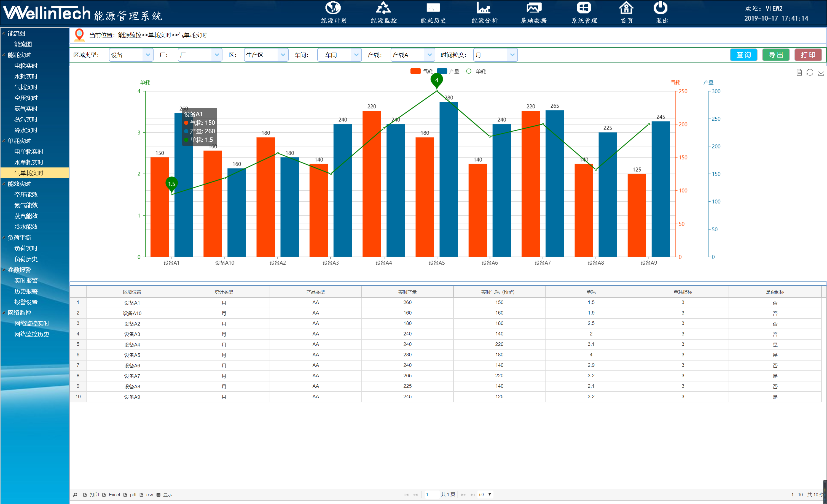Click the 退出 logout power icon
The height and width of the screenshot is (504, 827).
tap(660, 8)
